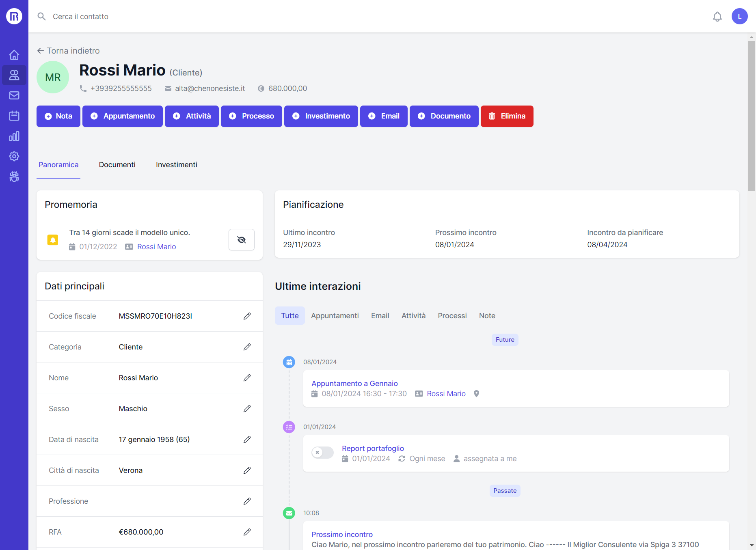Edit the Data di nascita field
Image resolution: width=756 pixels, height=550 pixels.
point(247,440)
